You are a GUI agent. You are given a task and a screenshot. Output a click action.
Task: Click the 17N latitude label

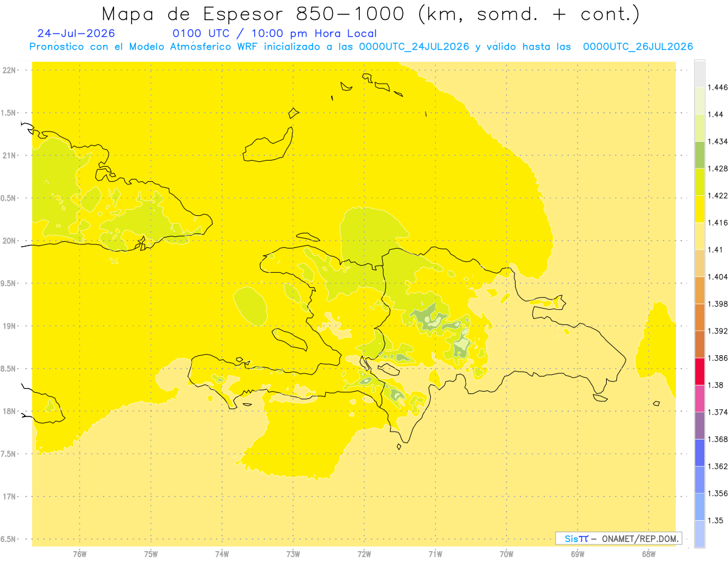tap(9, 497)
